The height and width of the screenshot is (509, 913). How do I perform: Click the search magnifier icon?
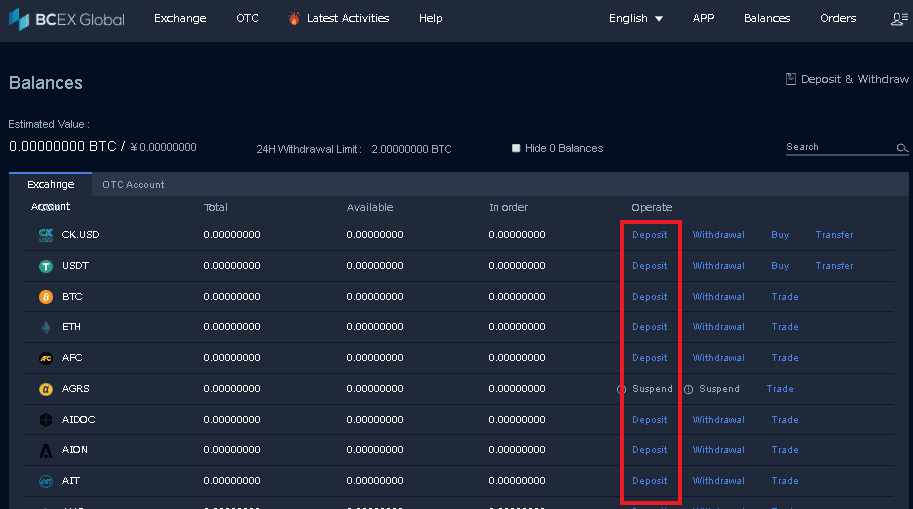pos(902,148)
